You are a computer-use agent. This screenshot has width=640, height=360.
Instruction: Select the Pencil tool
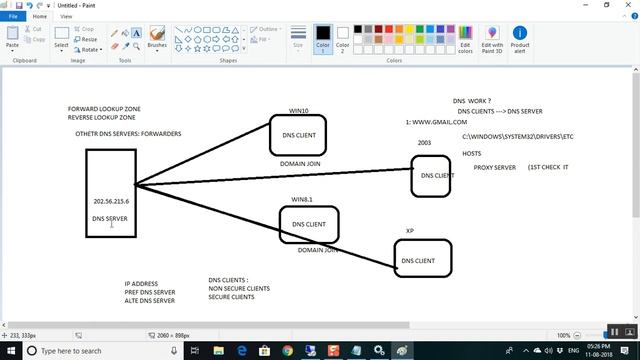click(114, 33)
